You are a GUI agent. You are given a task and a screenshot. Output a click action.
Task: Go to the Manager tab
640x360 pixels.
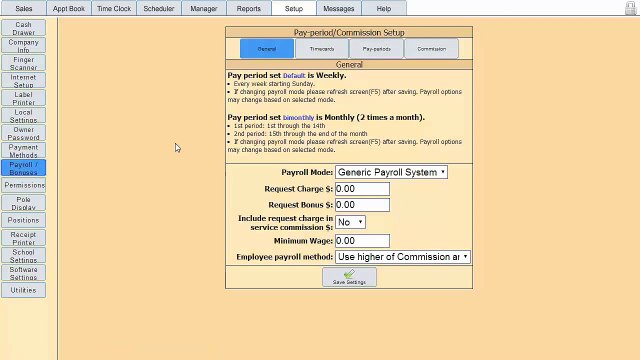point(204,8)
